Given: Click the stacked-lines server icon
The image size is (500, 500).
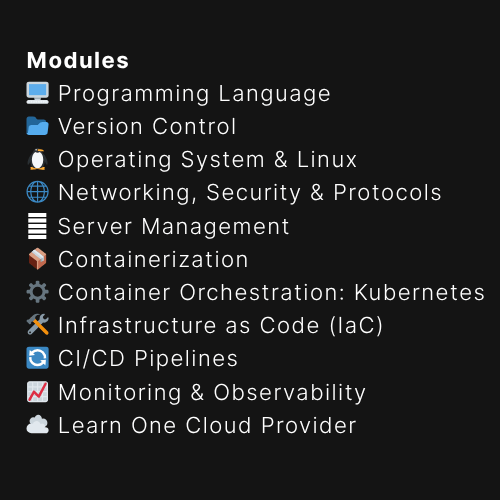Looking at the screenshot, I should point(37,226).
